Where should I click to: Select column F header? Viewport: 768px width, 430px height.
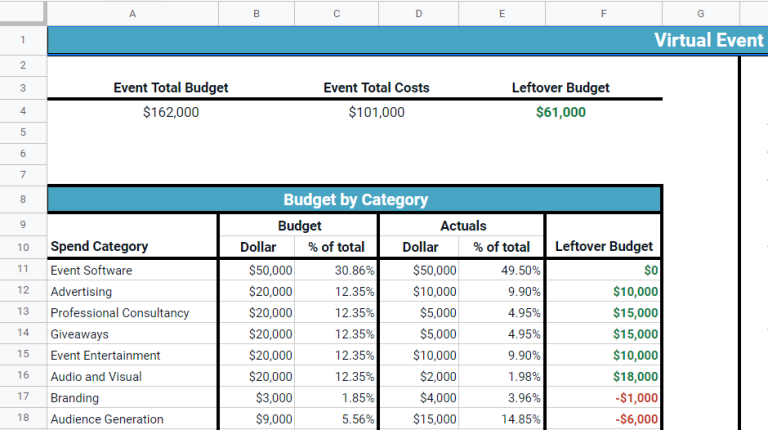(x=603, y=13)
